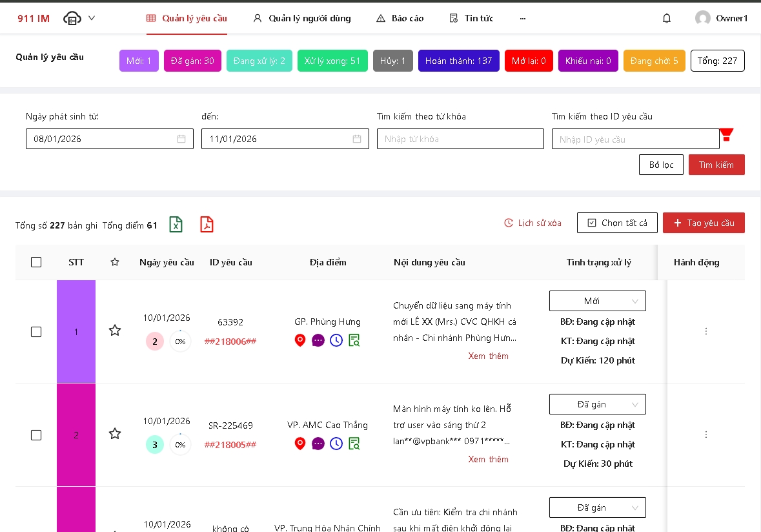761x532 pixels.
Task: Click end date field 11/01/2026
Action: pyautogui.click(x=285, y=139)
